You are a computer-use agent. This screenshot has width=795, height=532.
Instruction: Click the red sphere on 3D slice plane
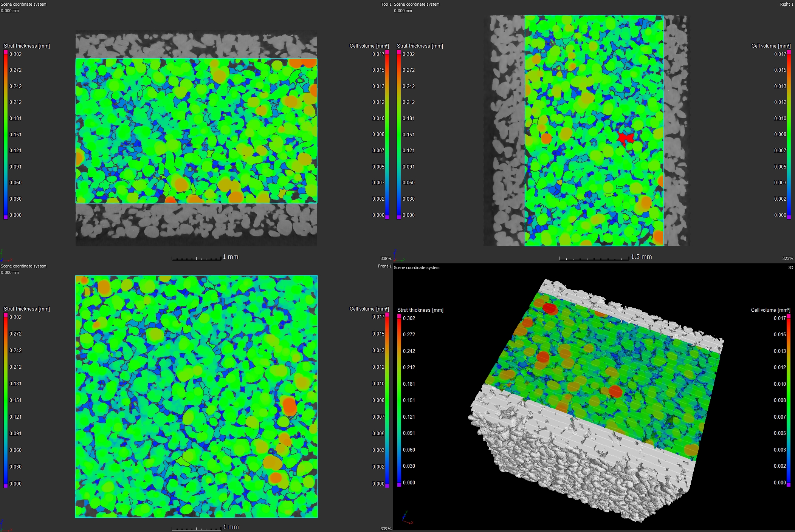pyautogui.click(x=550, y=308)
